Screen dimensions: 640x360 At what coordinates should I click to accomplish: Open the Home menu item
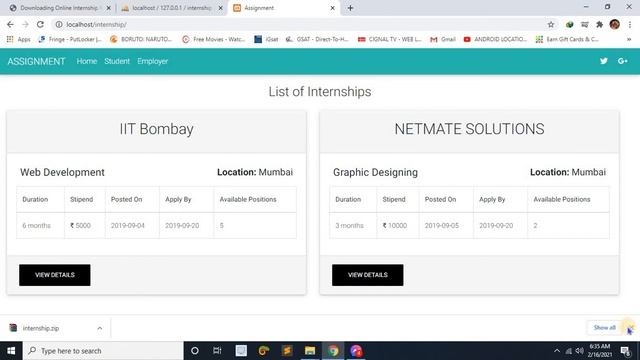(x=87, y=61)
